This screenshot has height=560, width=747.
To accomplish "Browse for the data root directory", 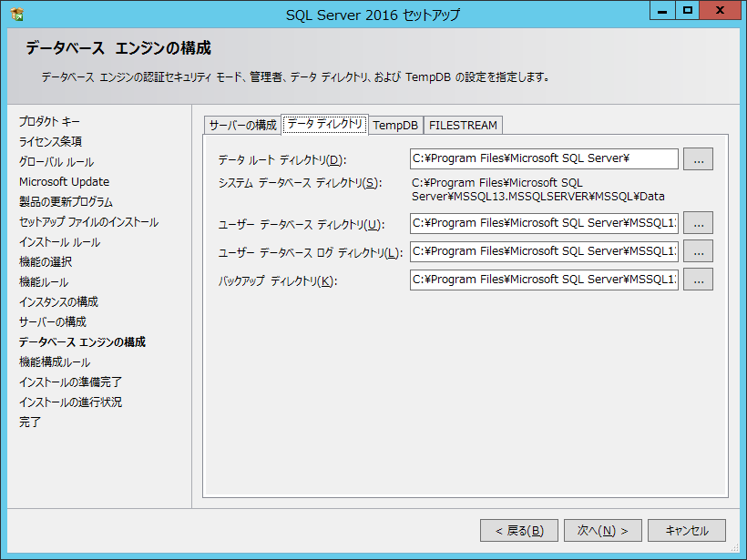I will point(698,159).
